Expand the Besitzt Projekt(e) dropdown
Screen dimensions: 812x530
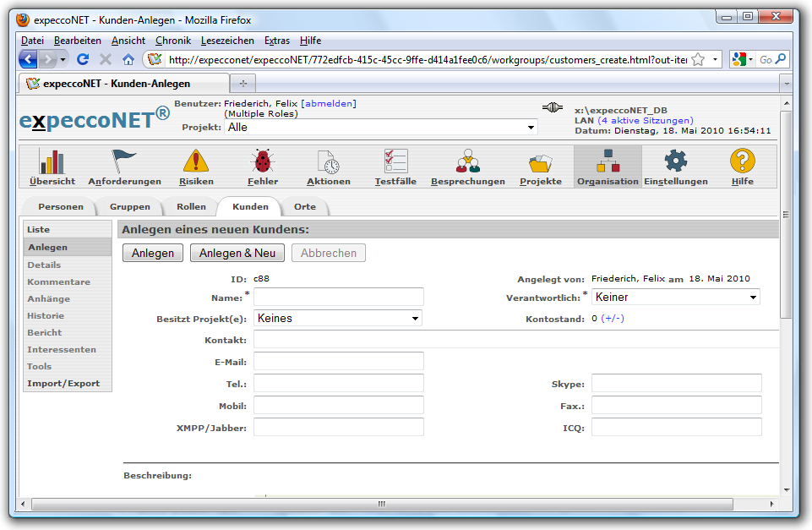coord(337,319)
